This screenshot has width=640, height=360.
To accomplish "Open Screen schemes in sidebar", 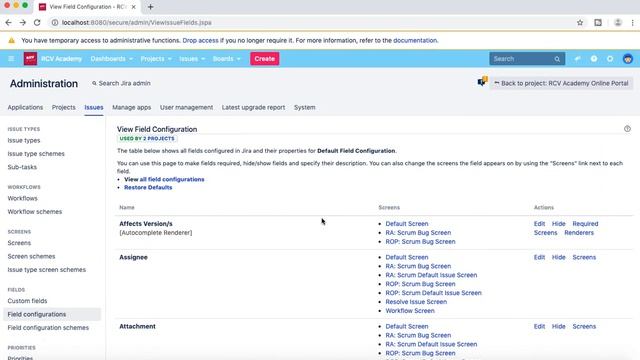I will [31, 256].
